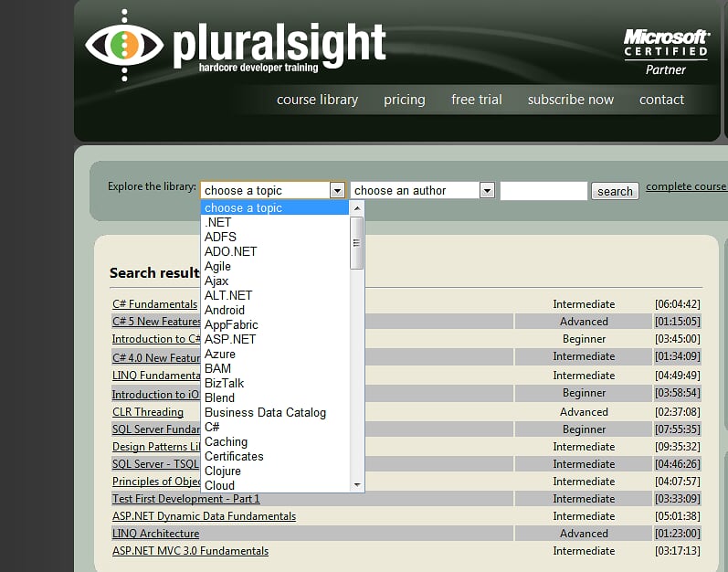Click the Search results heading

click(x=154, y=272)
